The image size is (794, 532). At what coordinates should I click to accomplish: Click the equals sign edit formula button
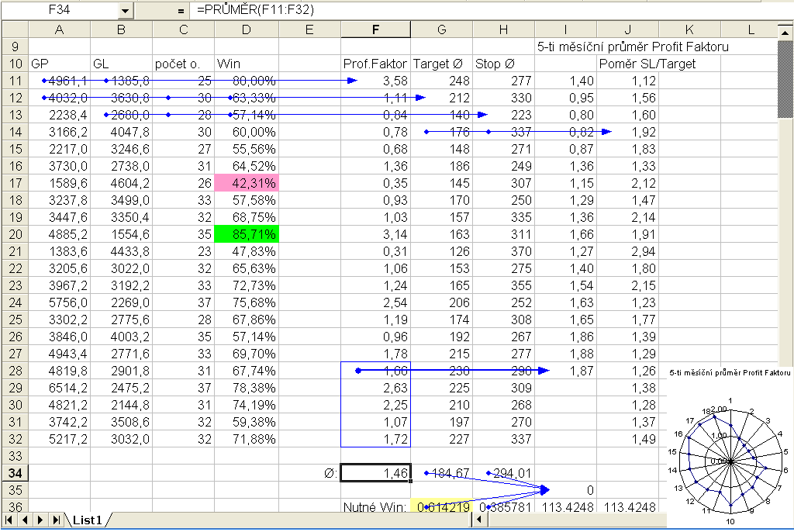(x=181, y=11)
